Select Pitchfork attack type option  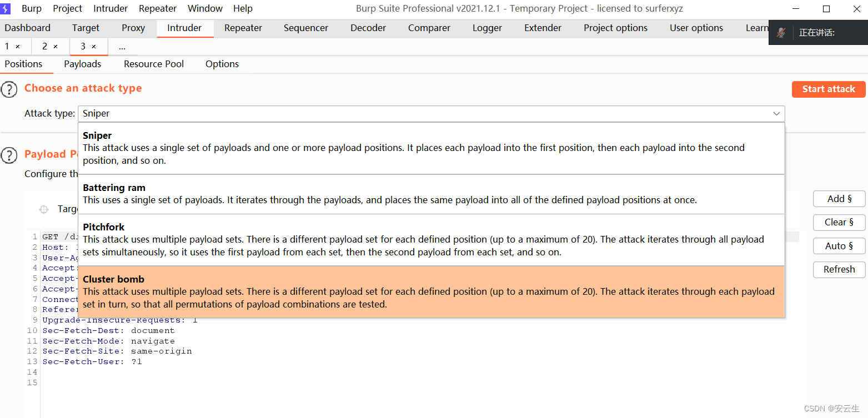coord(431,240)
